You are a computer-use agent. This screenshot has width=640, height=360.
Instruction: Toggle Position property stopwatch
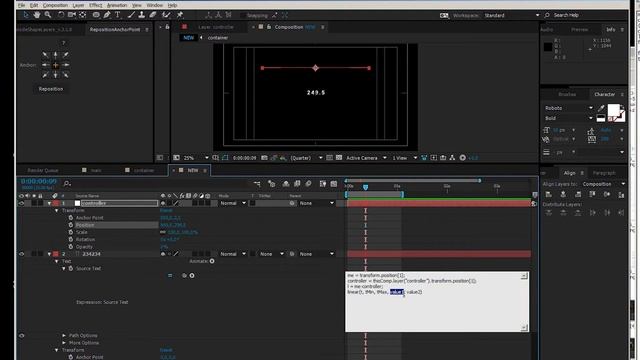[71, 225]
